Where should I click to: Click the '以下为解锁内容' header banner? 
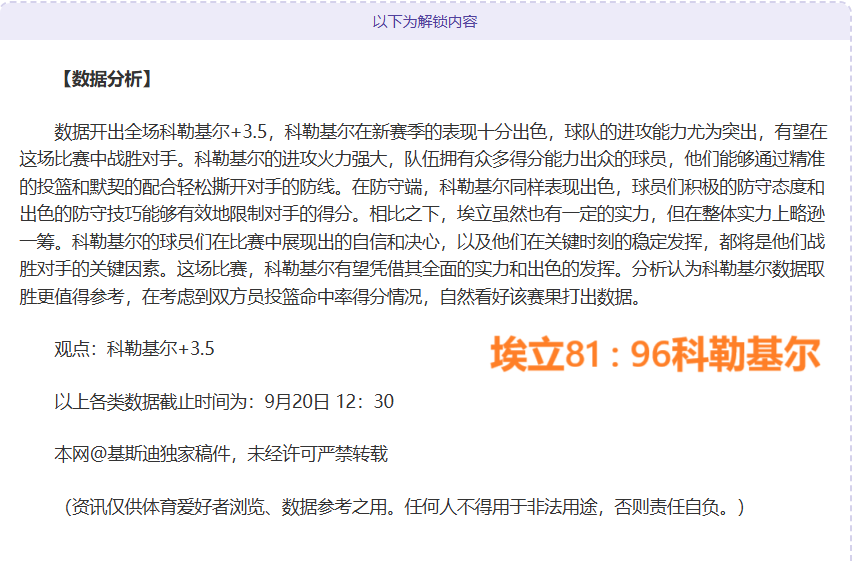425,21
